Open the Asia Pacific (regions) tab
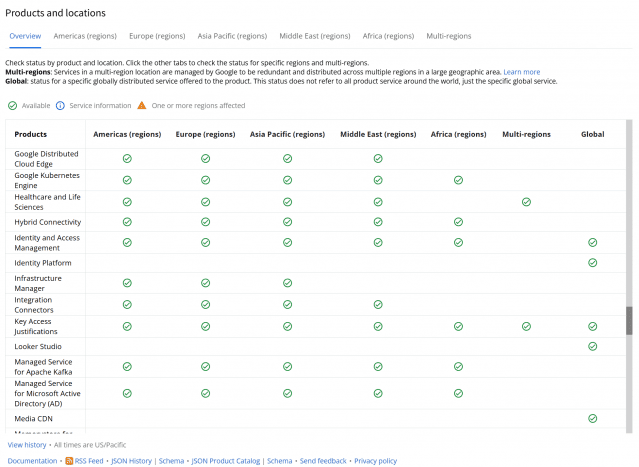 232,36
